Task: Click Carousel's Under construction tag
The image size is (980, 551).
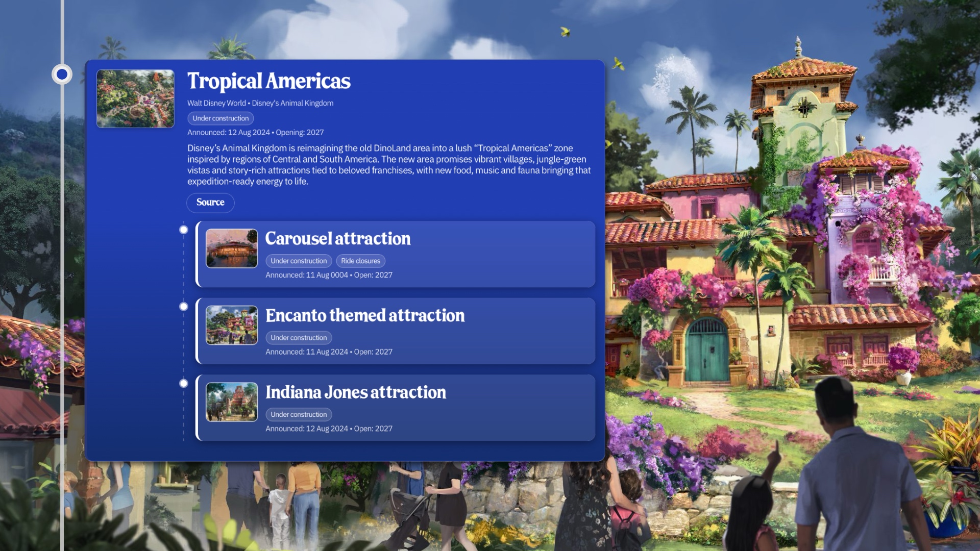Action: click(x=299, y=261)
